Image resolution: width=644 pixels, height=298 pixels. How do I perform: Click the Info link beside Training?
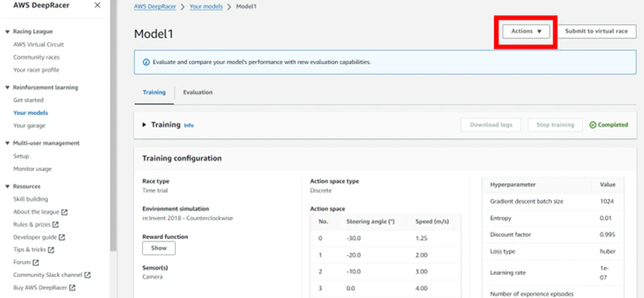click(189, 125)
